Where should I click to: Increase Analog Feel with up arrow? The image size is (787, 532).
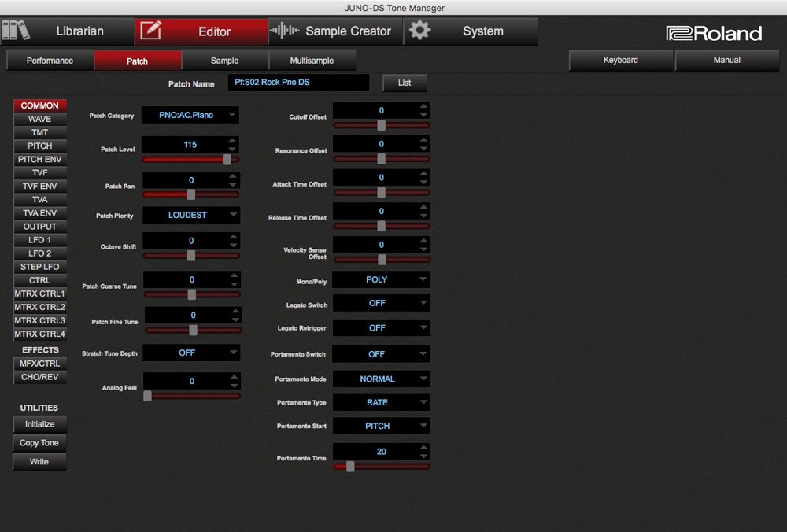pyautogui.click(x=234, y=376)
